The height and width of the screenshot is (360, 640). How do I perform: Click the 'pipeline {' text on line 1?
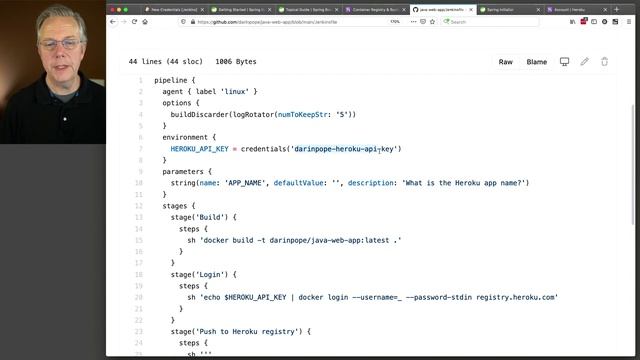(175, 80)
